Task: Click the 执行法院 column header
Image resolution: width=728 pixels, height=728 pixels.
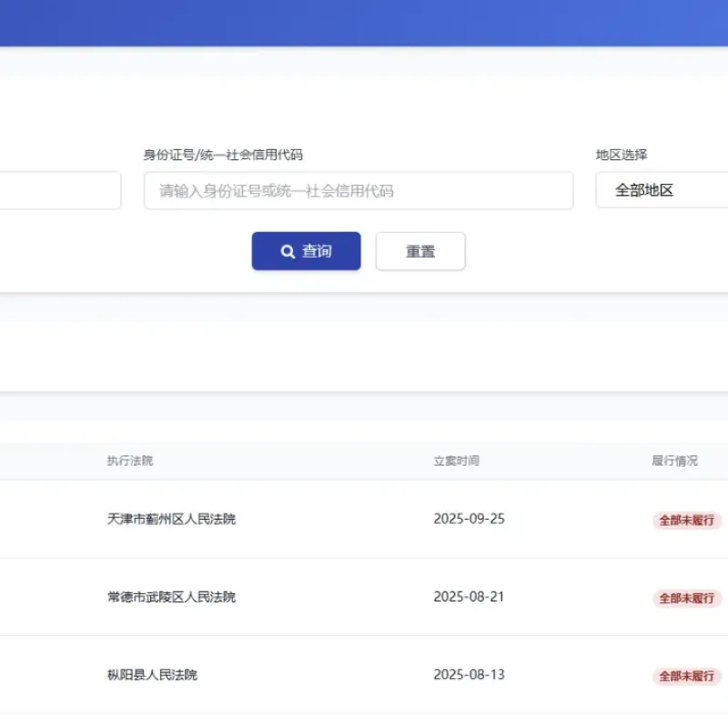Action: (130, 460)
